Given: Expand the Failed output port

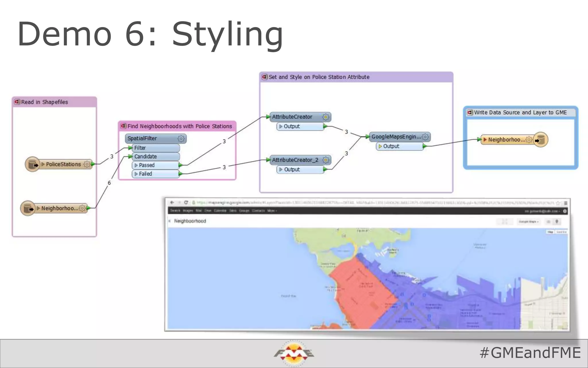Looking at the screenshot, I should point(136,174).
